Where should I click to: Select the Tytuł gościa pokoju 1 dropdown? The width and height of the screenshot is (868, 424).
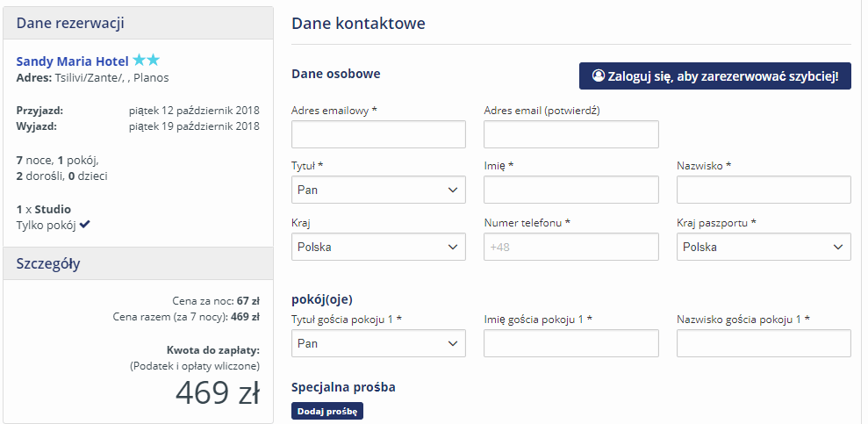pos(378,343)
